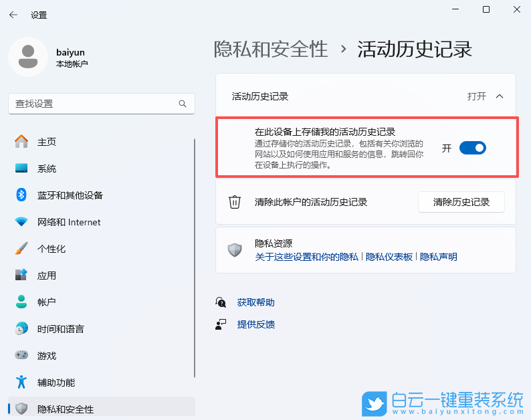Click the 帐户 person icon
The width and height of the screenshot is (531, 420).
[21, 302]
